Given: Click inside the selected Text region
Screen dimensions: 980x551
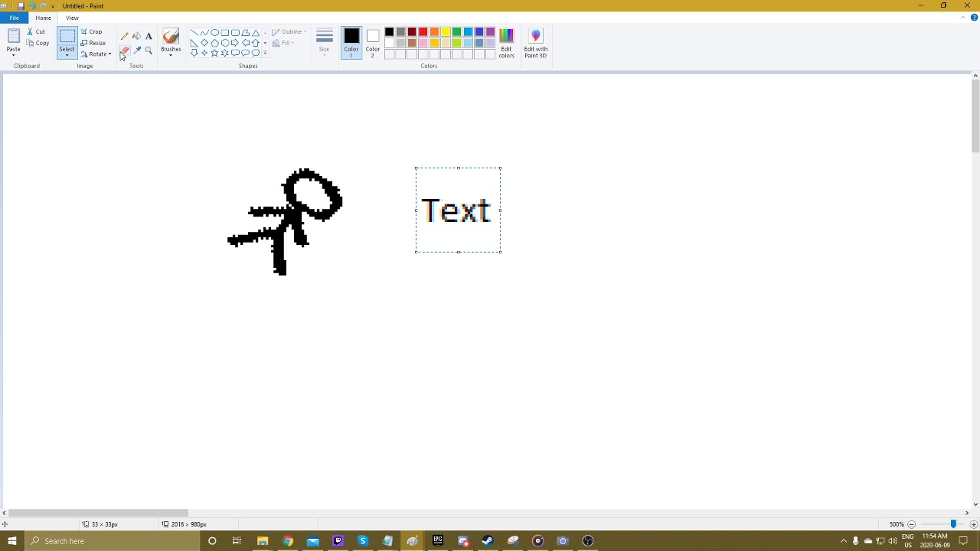Looking at the screenshot, I should coord(458,210).
